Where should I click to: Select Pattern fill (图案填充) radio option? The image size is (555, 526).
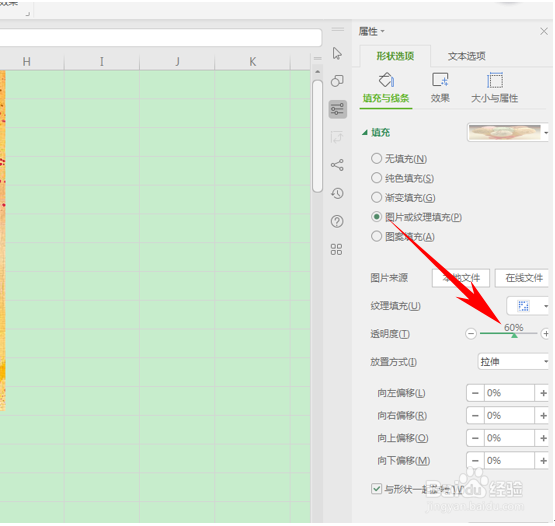pos(376,236)
